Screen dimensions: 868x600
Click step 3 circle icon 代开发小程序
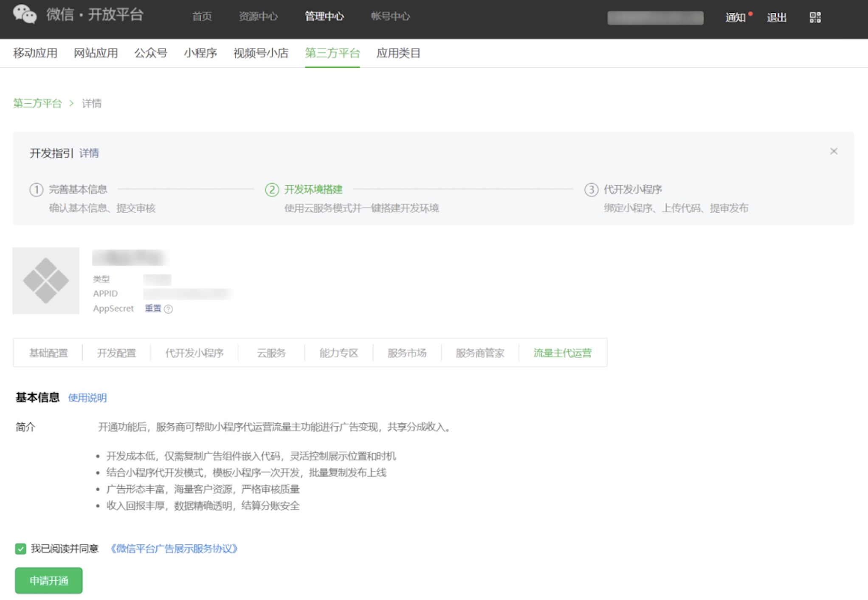(x=591, y=190)
